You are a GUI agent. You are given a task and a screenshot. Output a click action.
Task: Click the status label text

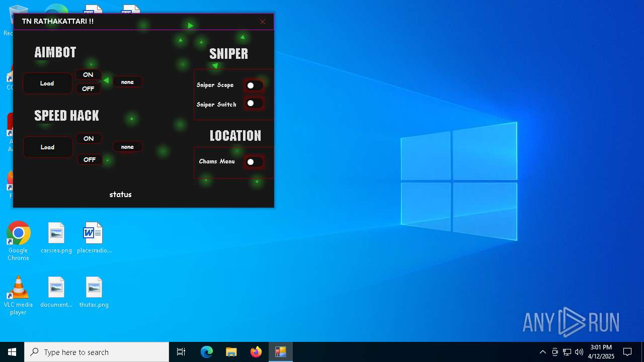121,195
